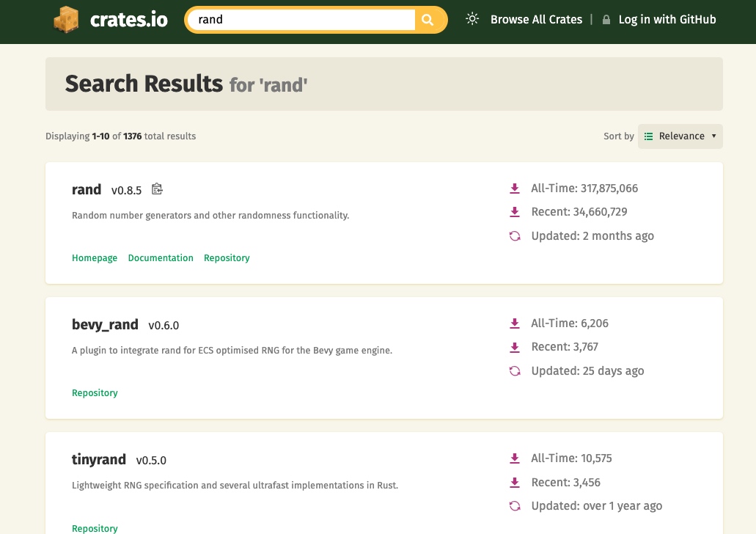The image size is (756, 534).
Task: Click rand Recent download arrow icon
Action: tap(515, 212)
